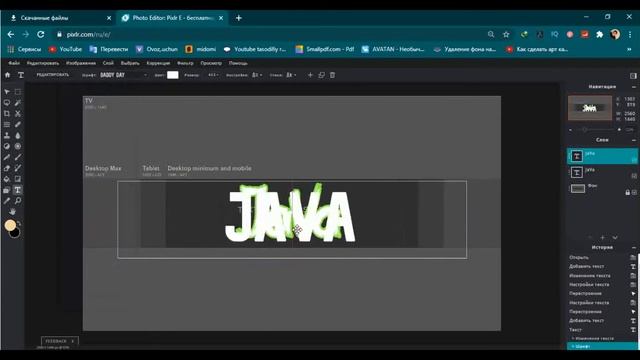
Task: Click the FEEDBACK button
Action: click(60, 341)
